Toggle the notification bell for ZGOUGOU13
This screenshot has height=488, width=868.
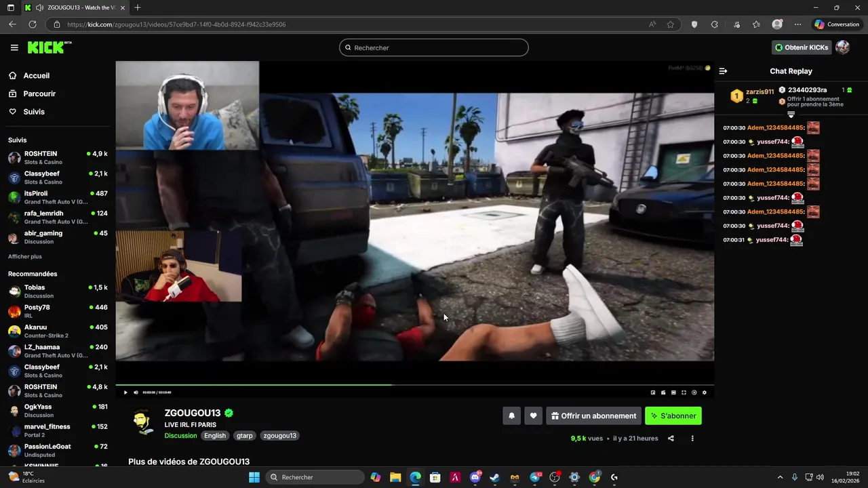(x=512, y=416)
